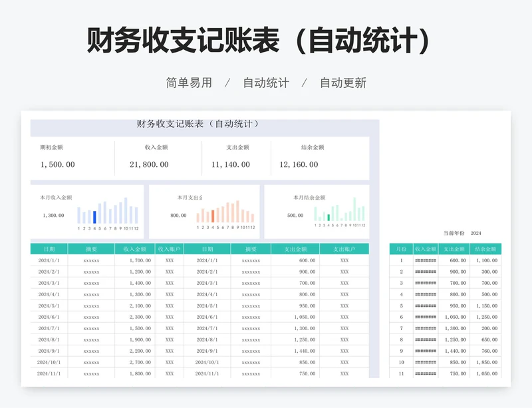This screenshot has height=408, width=532.
Task: Select the 结余金额 label above 12,160.00
Action: pos(313,147)
